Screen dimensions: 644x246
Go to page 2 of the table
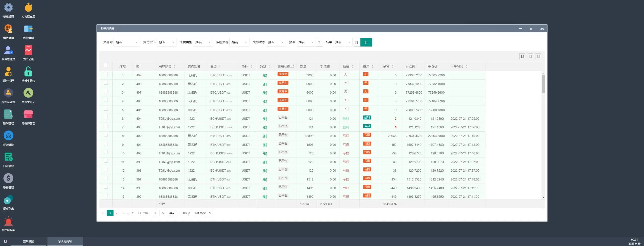pos(117,213)
